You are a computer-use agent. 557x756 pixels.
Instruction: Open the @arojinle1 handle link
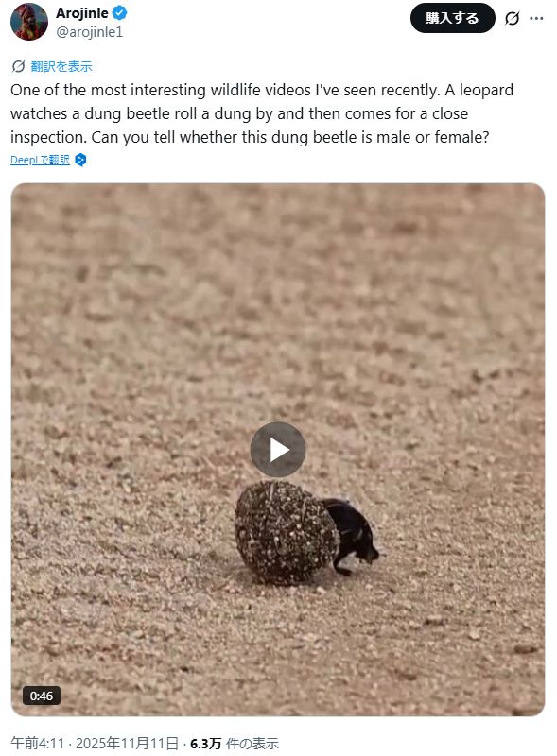(90, 32)
